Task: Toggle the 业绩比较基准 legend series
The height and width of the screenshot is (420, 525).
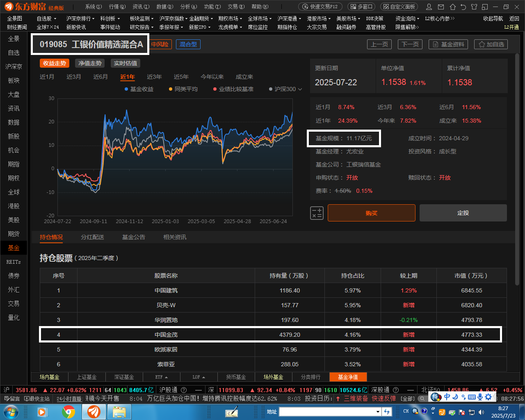Action: point(233,89)
